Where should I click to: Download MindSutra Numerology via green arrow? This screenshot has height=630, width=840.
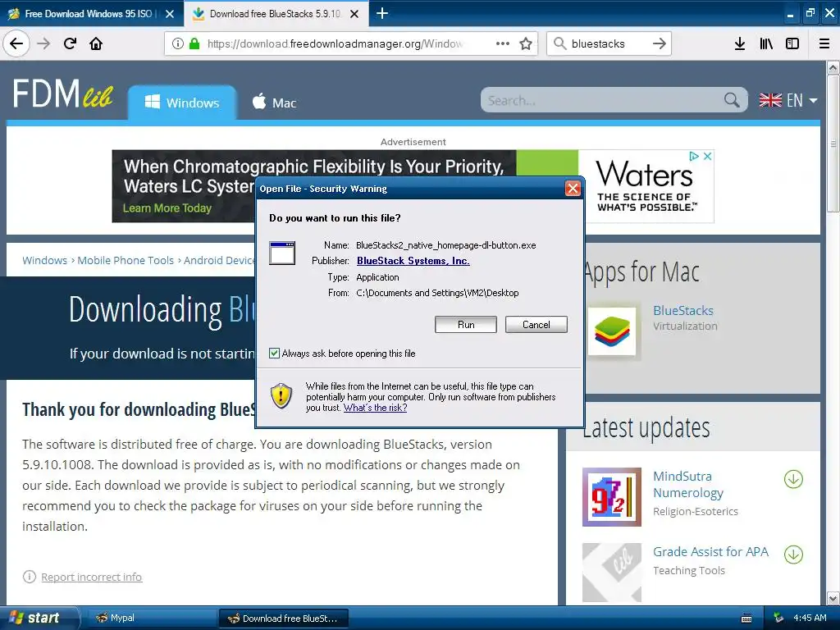coord(793,479)
